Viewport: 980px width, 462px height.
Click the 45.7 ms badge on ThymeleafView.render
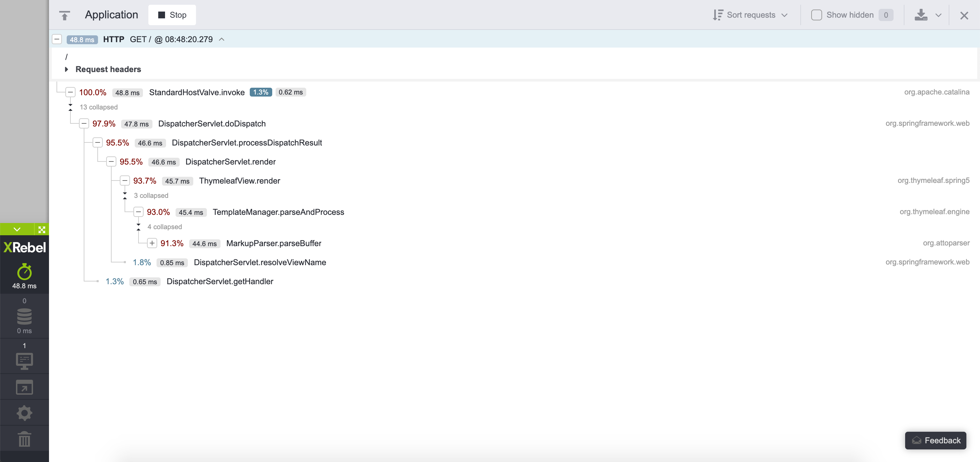coord(177,181)
